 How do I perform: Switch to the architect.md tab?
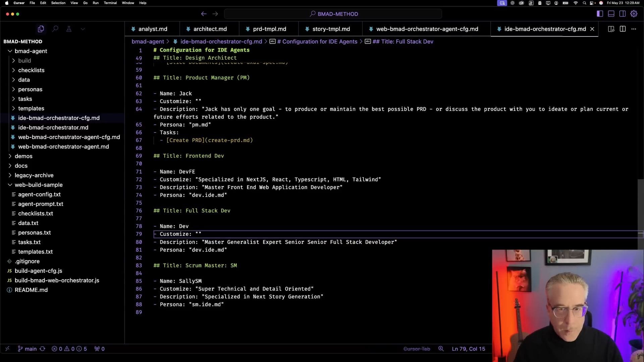pyautogui.click(x=210, y=29)
